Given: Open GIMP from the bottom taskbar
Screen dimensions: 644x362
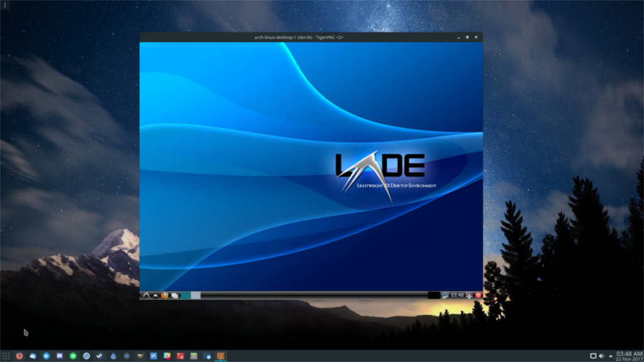Looking at the screenshot, I should click(x=142, y=356).
